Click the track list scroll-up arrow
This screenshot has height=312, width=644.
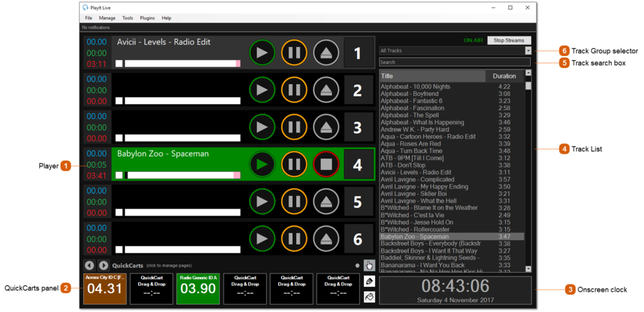(x=528, y=73)
